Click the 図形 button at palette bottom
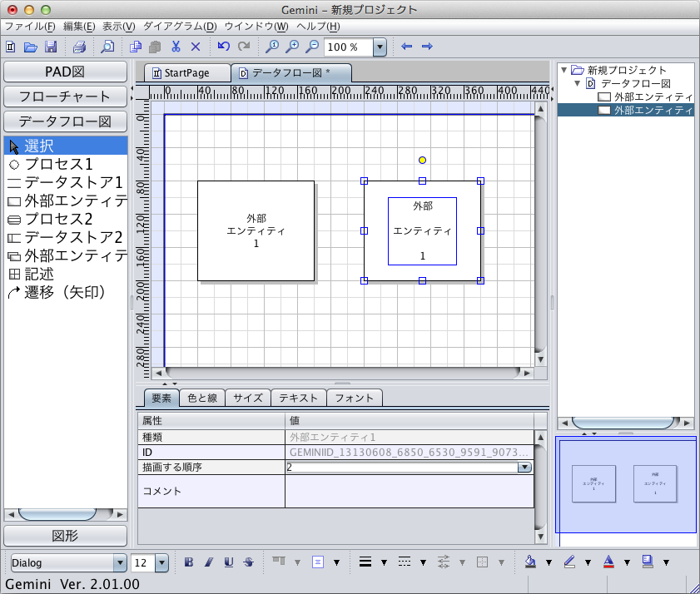Image resolution: width=700 pixels, height=594 pixels. (x=65, y=536)
